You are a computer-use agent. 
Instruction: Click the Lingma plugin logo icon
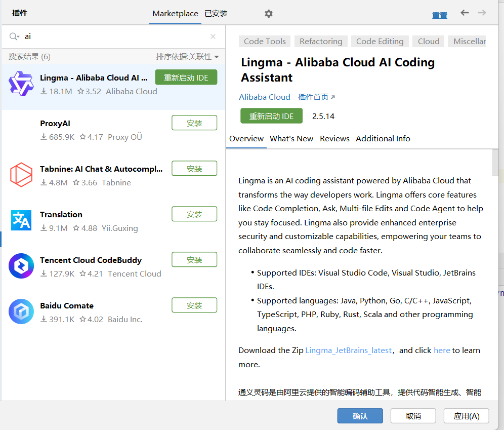tap(21, 84)
